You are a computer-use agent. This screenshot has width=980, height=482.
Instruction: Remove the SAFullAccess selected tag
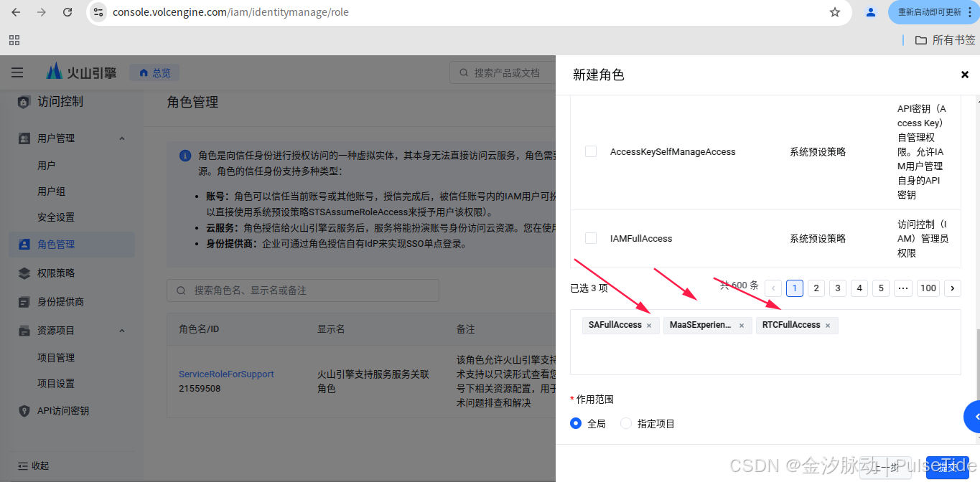click(649, 326)
